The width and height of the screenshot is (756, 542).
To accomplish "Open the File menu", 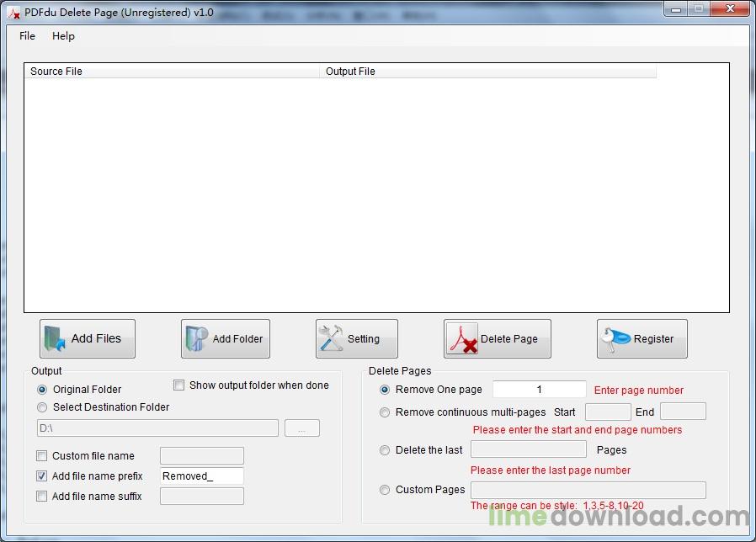I will (27, 36).
